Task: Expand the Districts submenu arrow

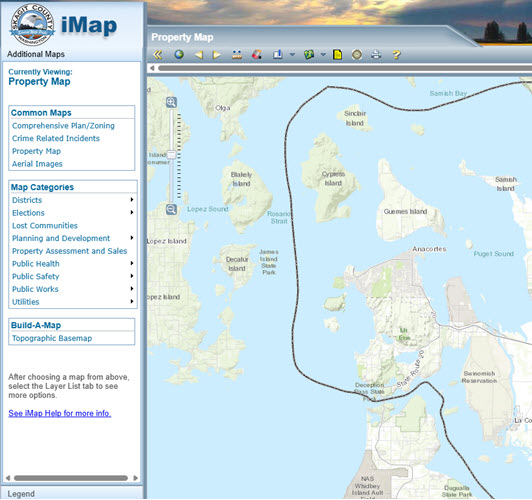Action: pos(132,199)
